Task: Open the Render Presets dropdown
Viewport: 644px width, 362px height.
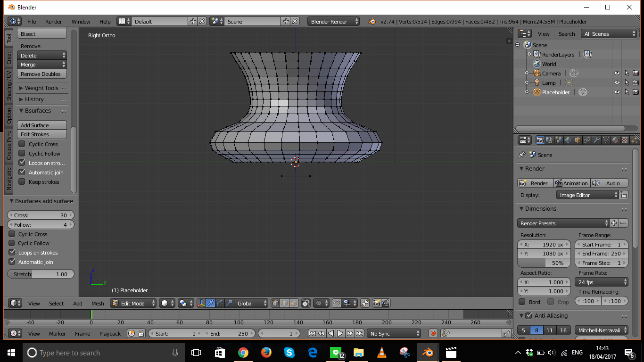Action: click(563, 223)
